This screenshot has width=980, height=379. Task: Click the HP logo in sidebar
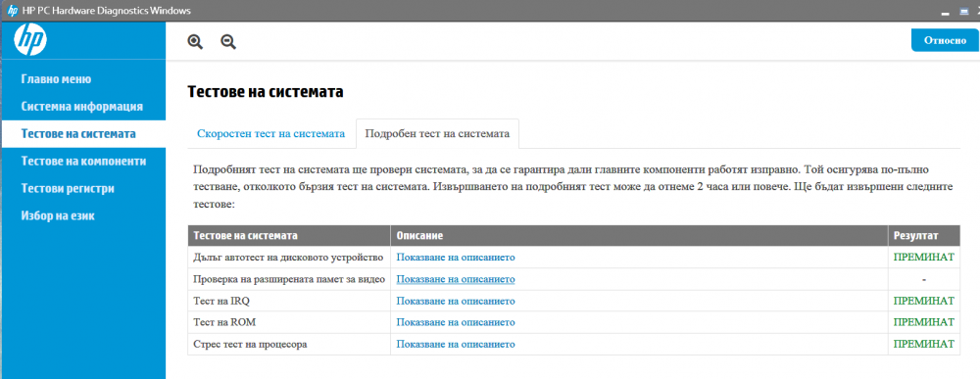(x=30, y=39)
